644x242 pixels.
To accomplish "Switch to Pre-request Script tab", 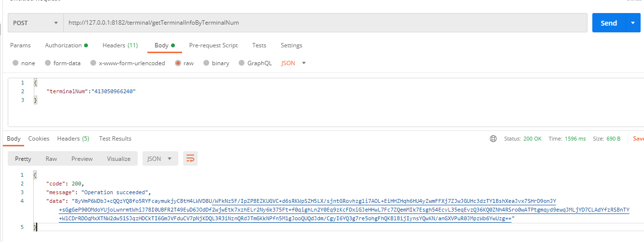I will [x=213, y=45].
